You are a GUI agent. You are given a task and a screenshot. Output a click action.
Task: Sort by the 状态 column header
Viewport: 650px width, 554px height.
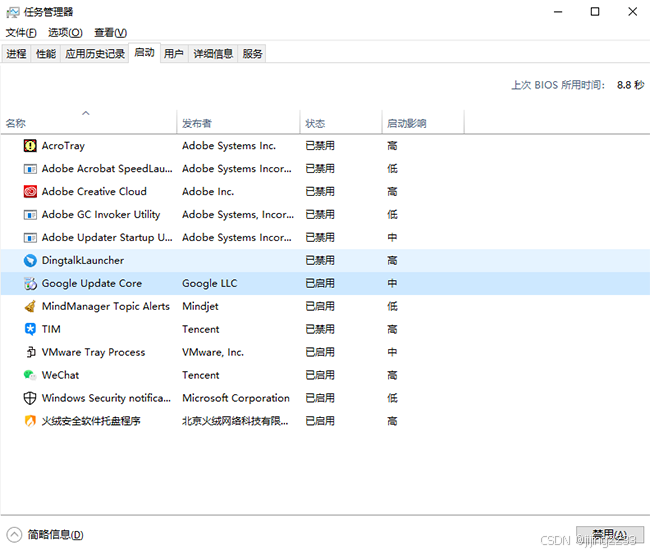[341, 123]
